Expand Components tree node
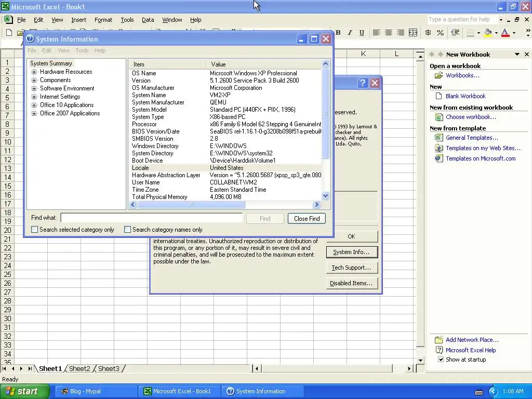Viewport: 532px width, 399px height. (x=34, y=80)
